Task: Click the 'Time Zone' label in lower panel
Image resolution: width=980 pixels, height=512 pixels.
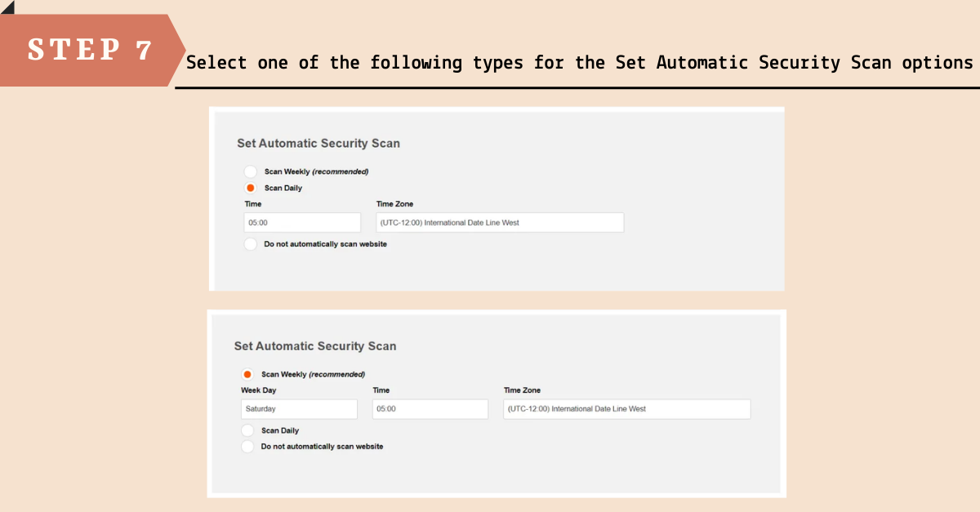Action: (522, 390)
